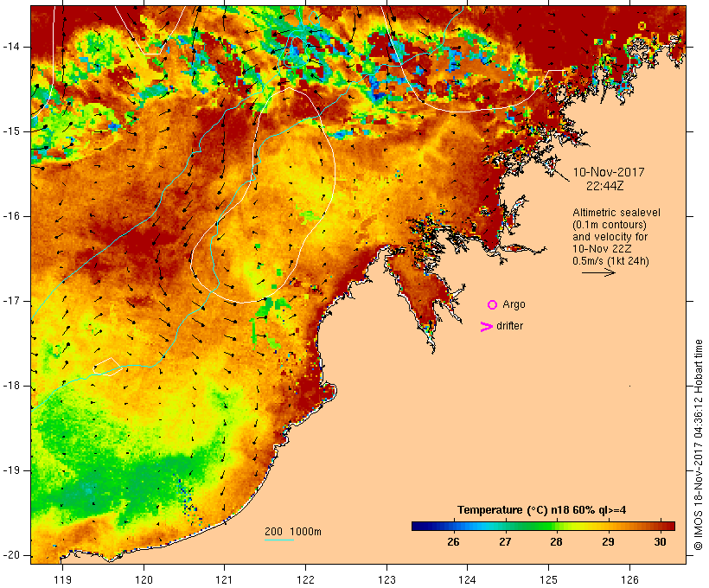Screen dimensions: 709x588
Task: Click the '122' longitude axis label
Action: 306,579
